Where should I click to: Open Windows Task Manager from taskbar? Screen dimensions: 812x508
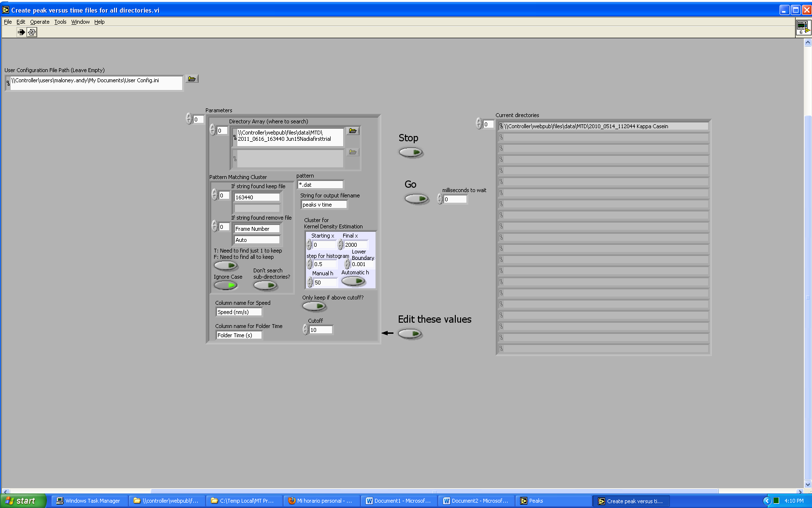click(x=88, y=501)
